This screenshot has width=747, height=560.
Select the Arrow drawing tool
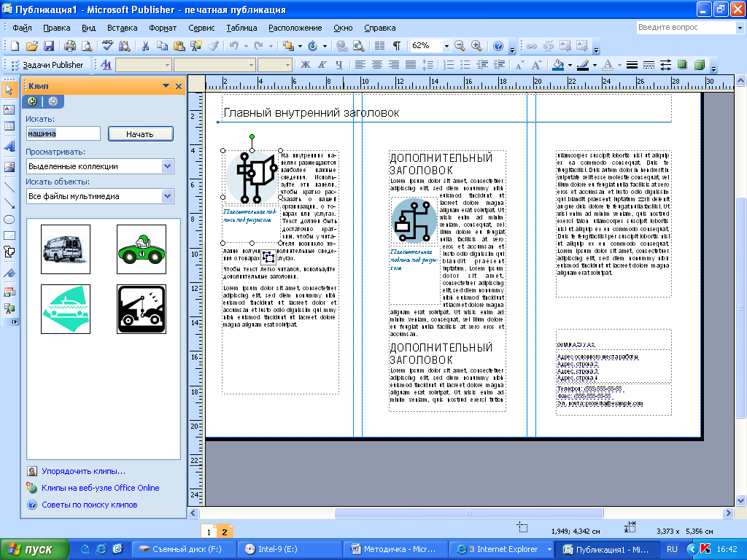coord(9,203)
